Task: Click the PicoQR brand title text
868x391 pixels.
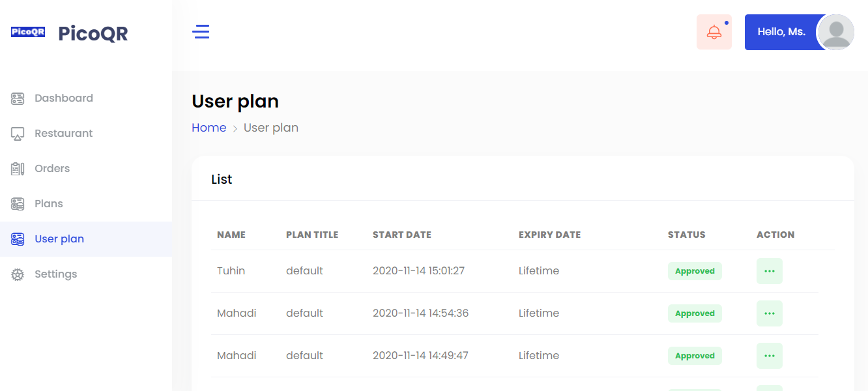Action: [x=93, y=33]
